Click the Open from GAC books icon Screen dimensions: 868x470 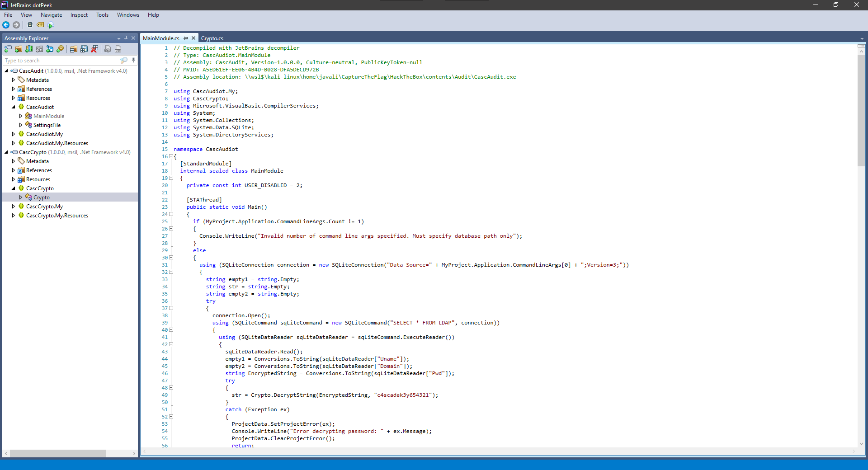(x=29, y=49)
